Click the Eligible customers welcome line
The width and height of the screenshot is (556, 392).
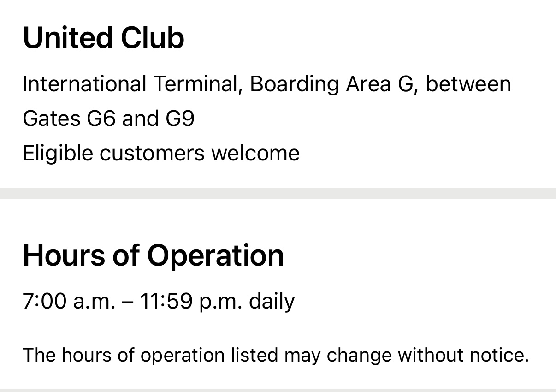tap(161, 153)
